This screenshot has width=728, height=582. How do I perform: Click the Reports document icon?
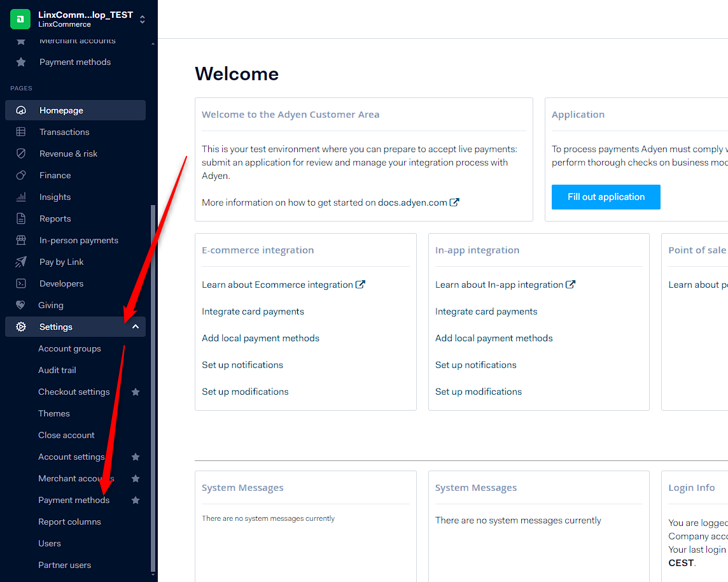[21, 218]
